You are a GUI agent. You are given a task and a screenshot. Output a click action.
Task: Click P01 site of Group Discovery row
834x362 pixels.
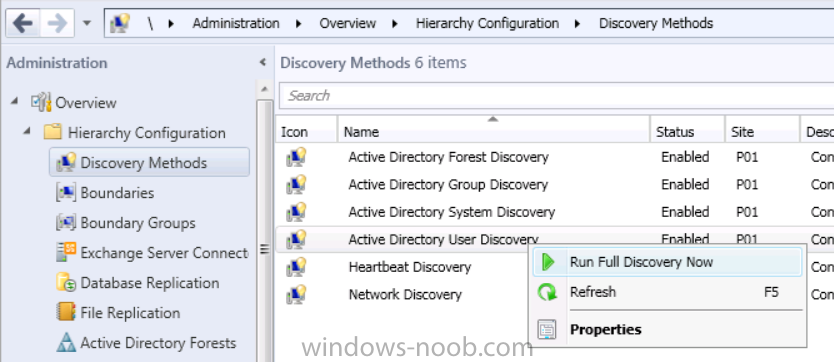point(747,185)
